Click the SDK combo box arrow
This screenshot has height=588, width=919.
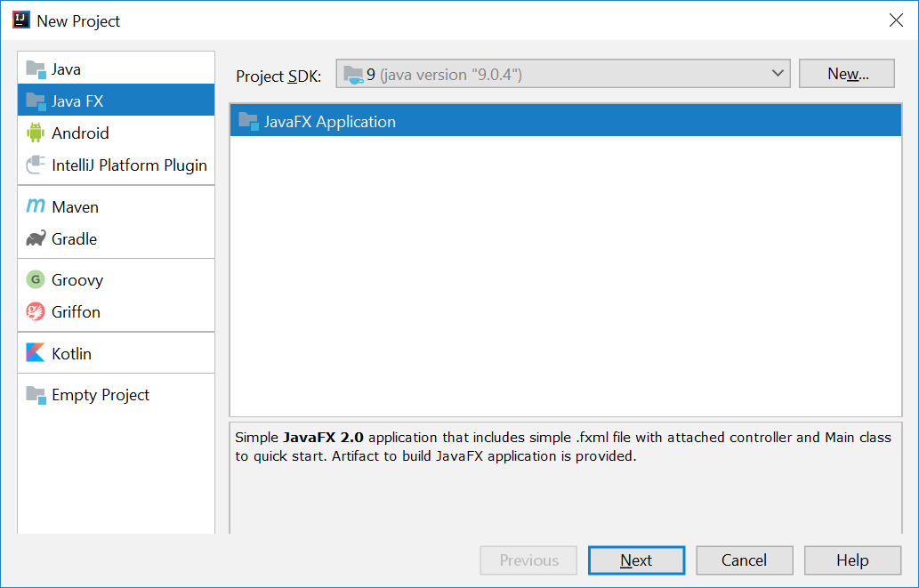[778, 74]
